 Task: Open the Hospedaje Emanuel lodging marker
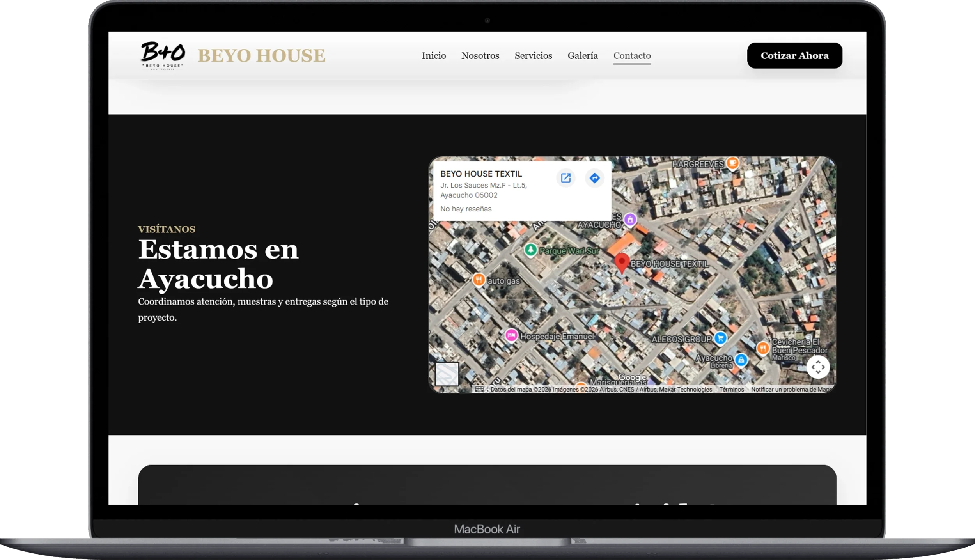click(x=511, y=335)
